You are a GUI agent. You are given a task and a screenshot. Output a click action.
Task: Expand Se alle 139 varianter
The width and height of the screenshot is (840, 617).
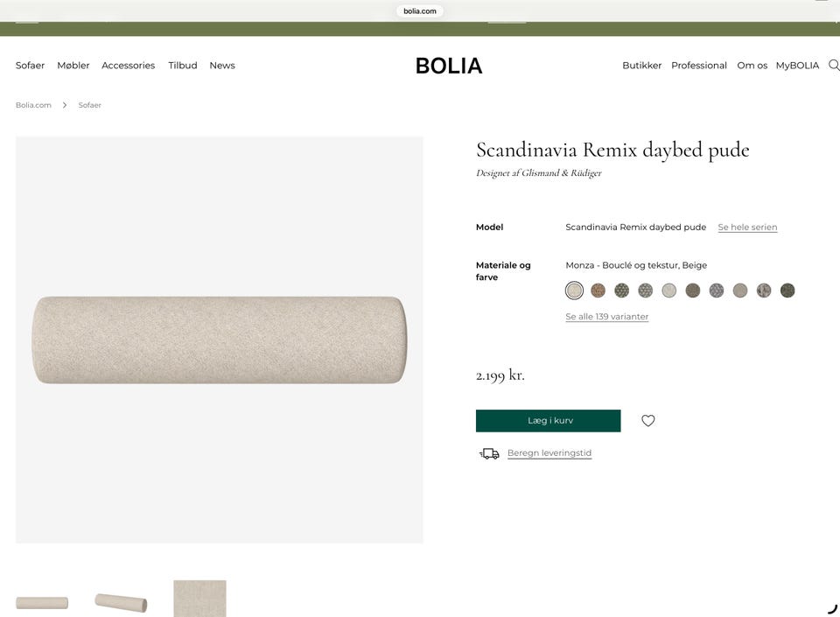click(x=606, y=317)
